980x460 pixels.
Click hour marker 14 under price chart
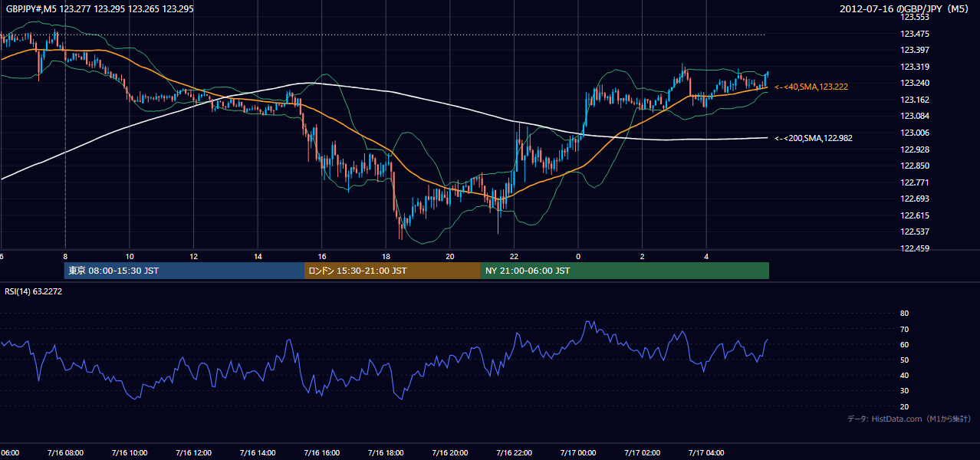258,257
